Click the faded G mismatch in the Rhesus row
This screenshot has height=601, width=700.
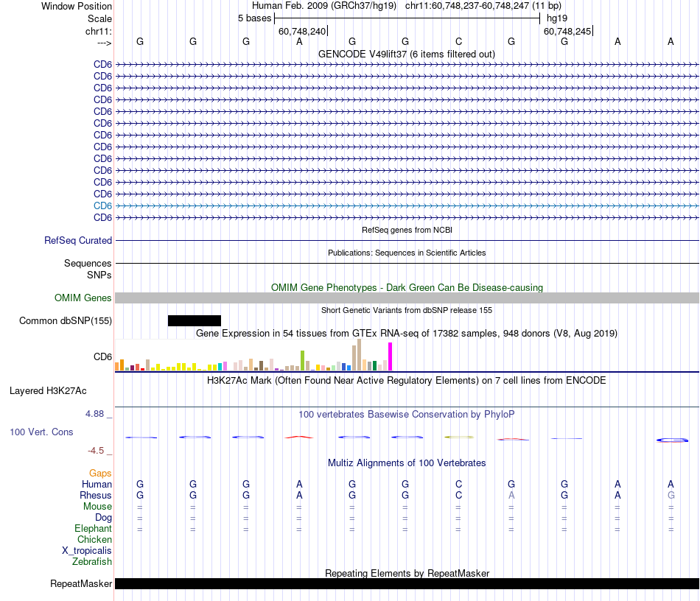tap(671, 495)
